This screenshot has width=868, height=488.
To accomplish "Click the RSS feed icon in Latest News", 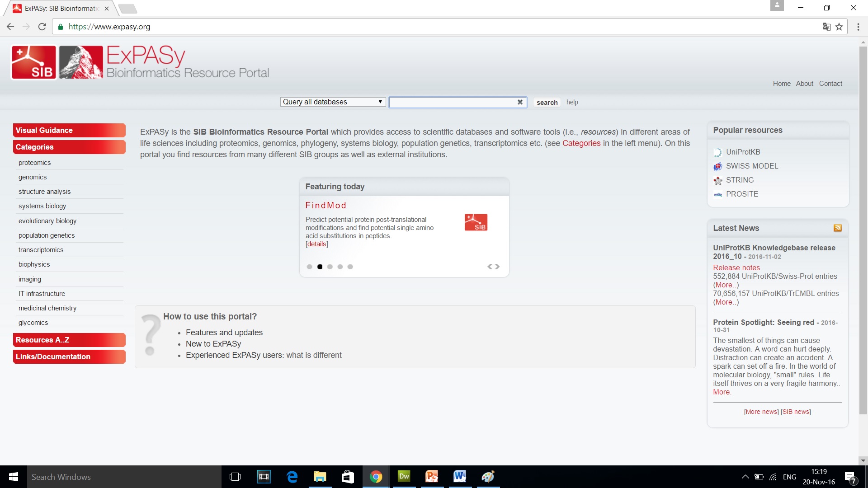I will tap(838, 228).
